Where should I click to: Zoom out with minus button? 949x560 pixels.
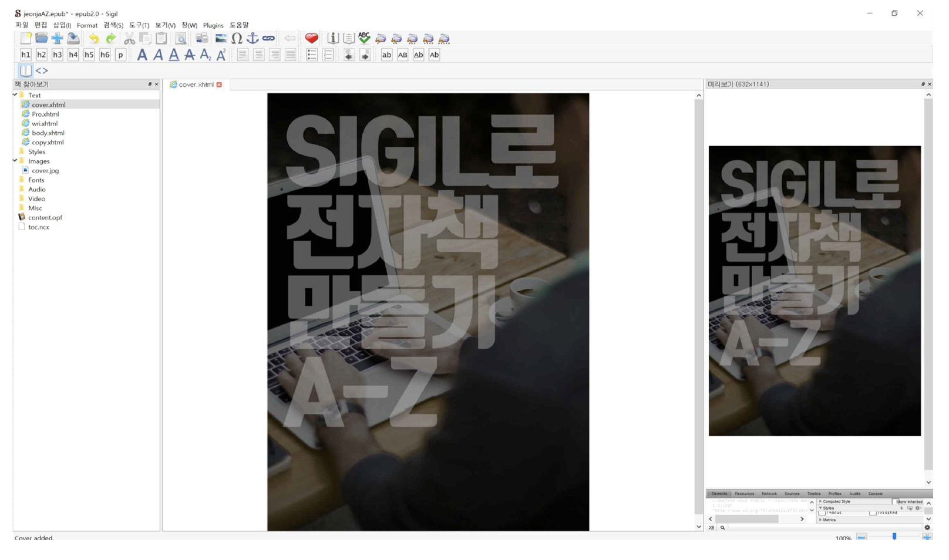click(x=861, y=537)
